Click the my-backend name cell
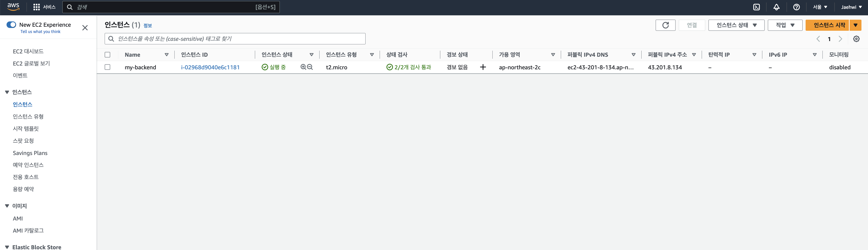The image size is (868, 250). pyautogui.click(x=140, y=67)
